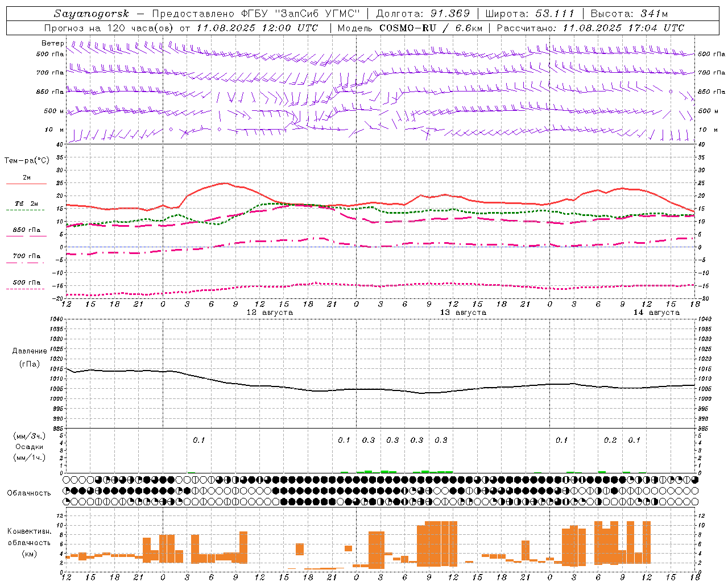Image resolution: width=728 pixels, height=582 pixels.
Task: Click the '700 гПа' temperature legend entry
Action: click(26, 256)
